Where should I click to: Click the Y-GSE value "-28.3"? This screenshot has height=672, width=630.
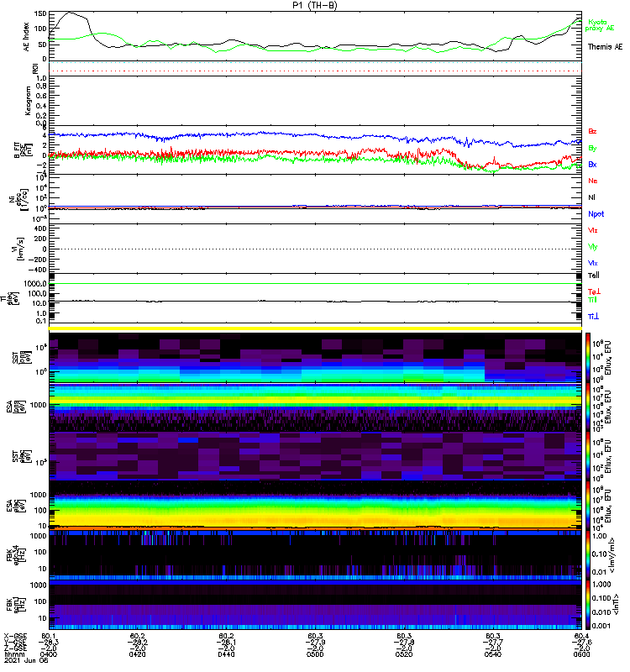click(49, 642)
